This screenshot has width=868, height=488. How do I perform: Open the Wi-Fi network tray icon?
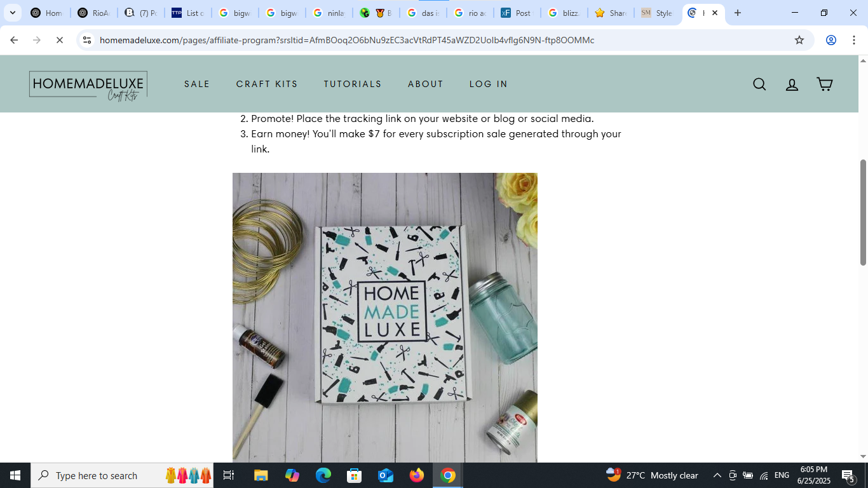coord(764,475)
